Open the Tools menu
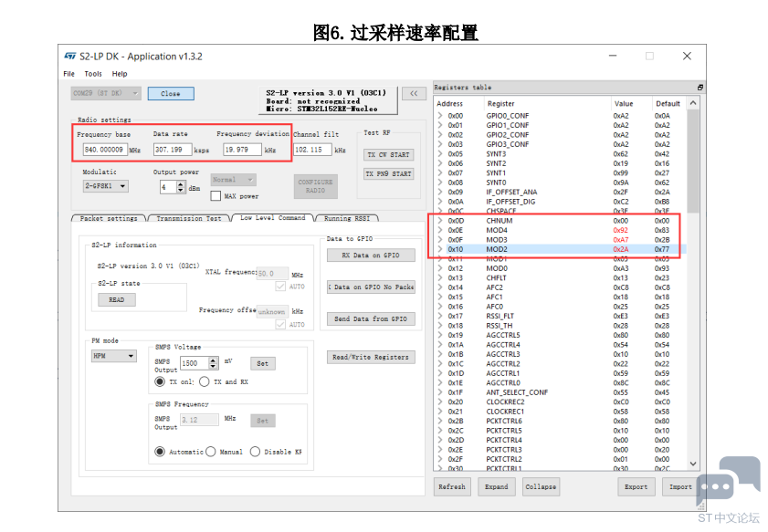768x532 pixels. point(93,74)
